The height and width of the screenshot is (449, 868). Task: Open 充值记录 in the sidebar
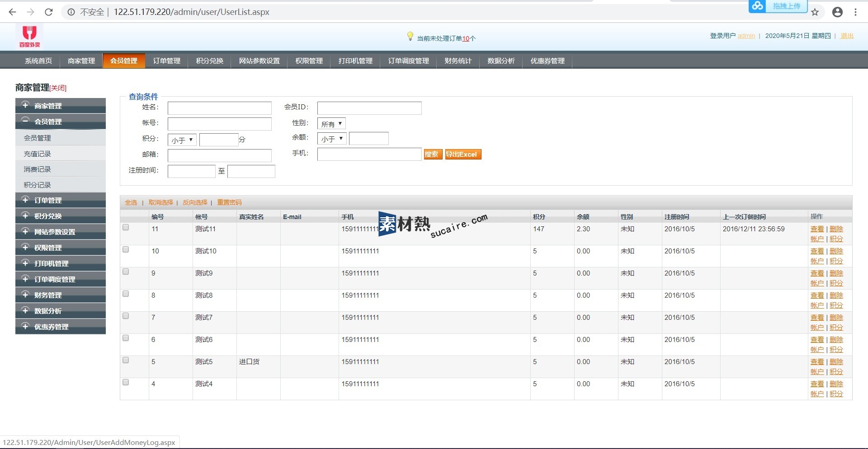point(38,154)
